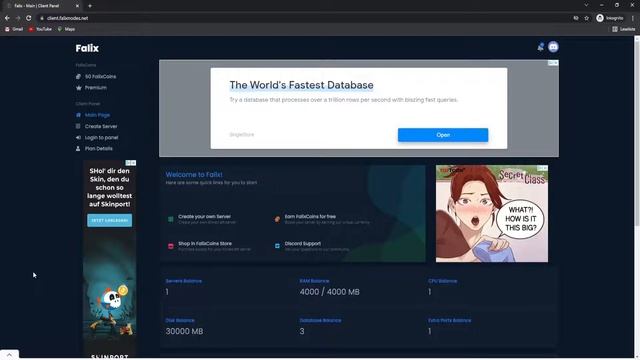Close the Falix Client Panel tab
Screen dimensions: 640x360
pyautogui.click(x=77, y=6)
